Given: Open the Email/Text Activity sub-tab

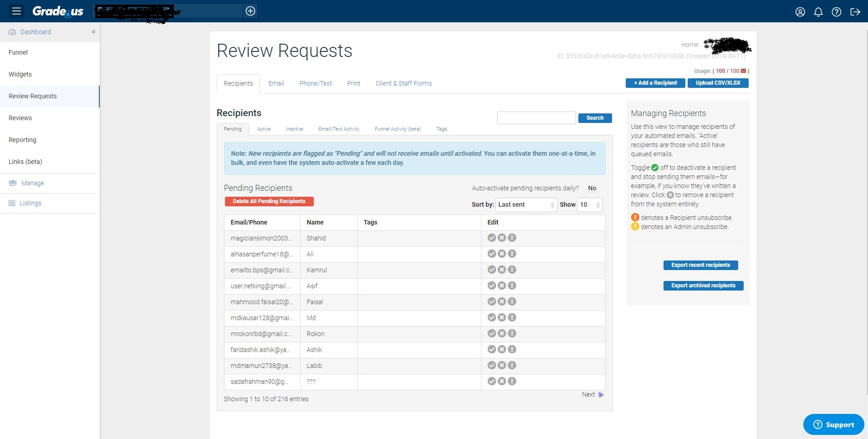Looking at the screenshot, I should [x=339, y=129].
